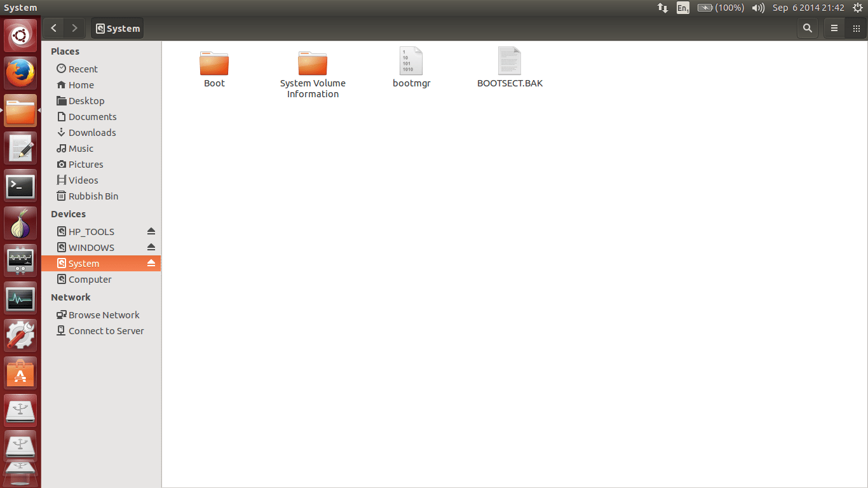Click the Ubuntu Dash icon

[x=20, y=35]
